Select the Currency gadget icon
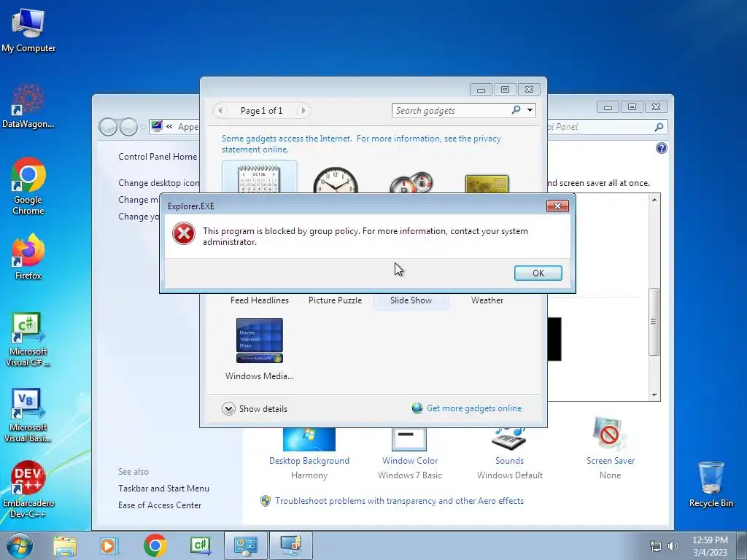This screenshot has width=747, height=560. pos(487,183)
